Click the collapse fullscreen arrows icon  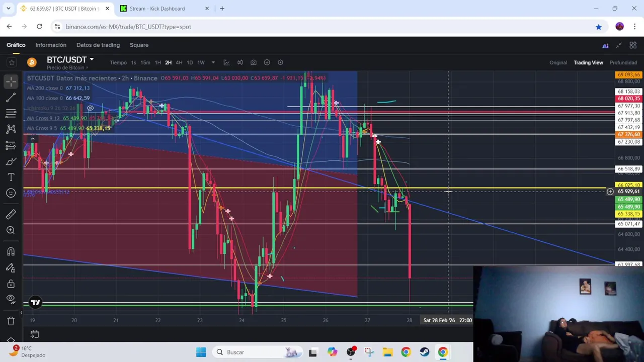pyautogui.click(x=619, y=45)
